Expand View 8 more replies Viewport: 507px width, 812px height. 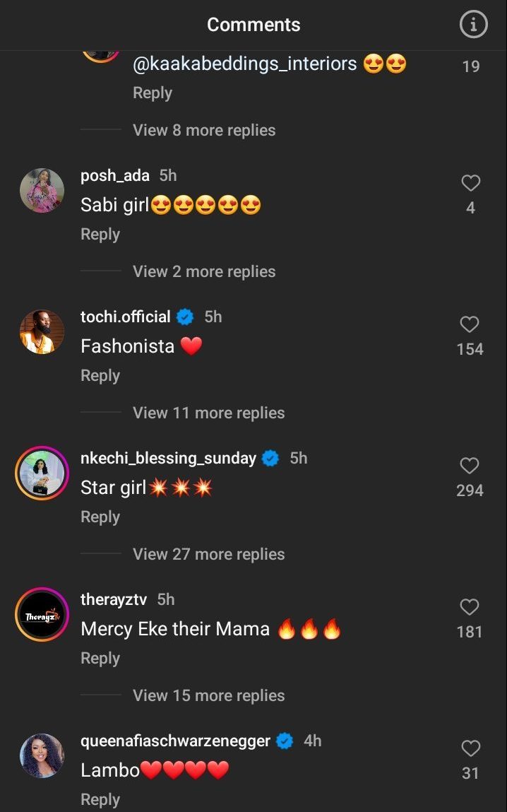click(204, 130)
